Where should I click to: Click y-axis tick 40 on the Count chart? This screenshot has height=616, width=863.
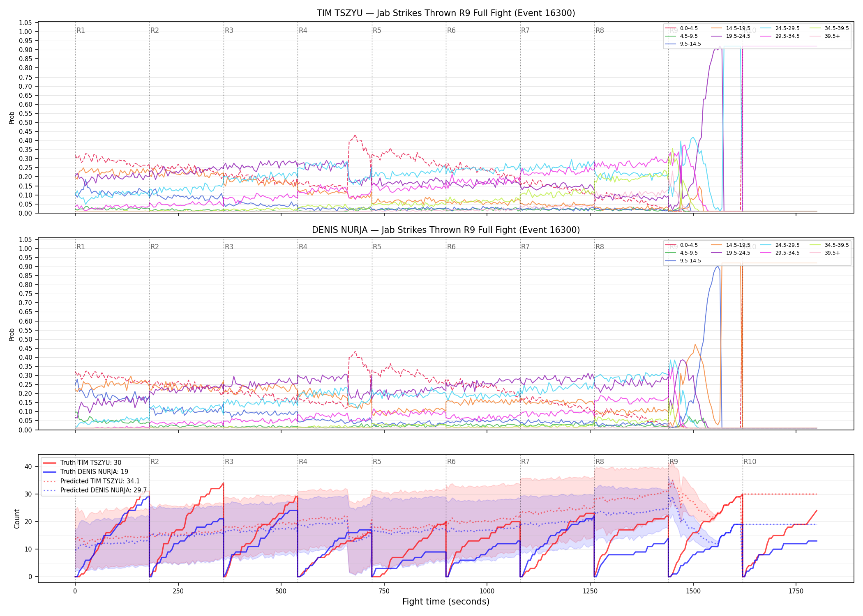pyautogui.click(x=28, y=467)
